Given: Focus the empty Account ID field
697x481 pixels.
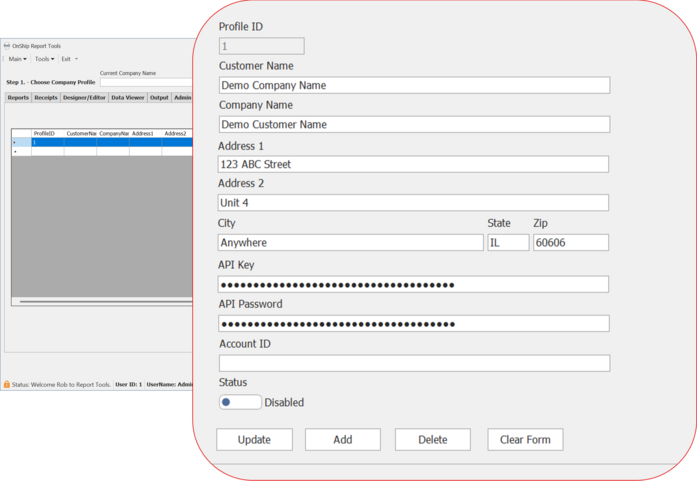Looking at the screenshot, I should 414,363.
